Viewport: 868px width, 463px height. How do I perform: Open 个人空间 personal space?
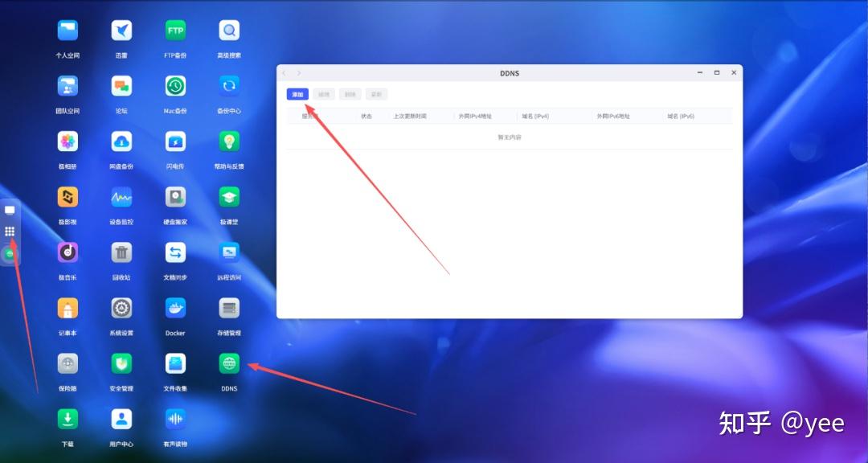pyautogui.click(x=68, y=31)
